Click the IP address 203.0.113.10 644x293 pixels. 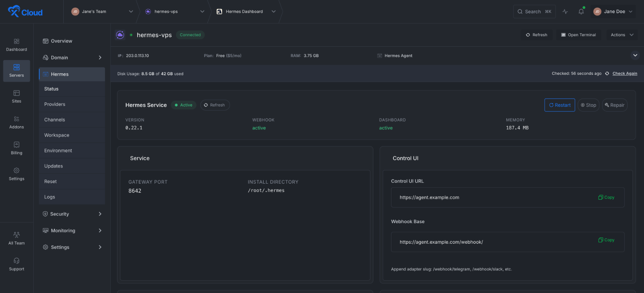coord(137,55)
